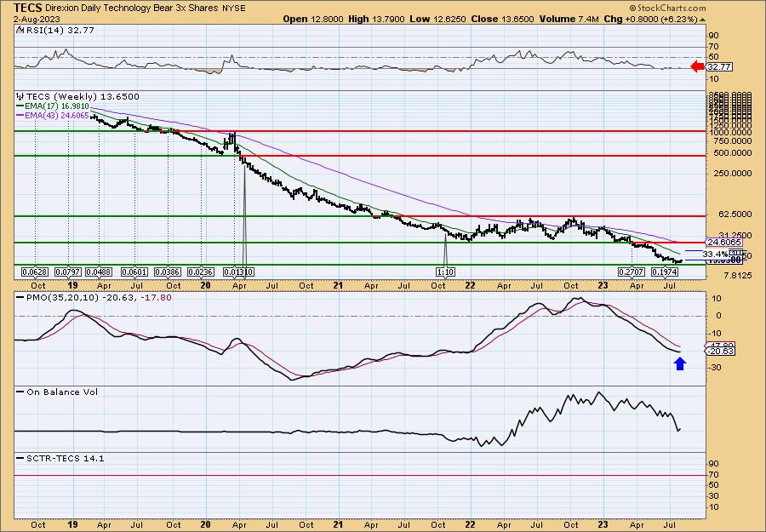The width and height of the screenshot is (766, 532).
Task: Click the 1000.0000 price axis label
Action: point(729,133)
